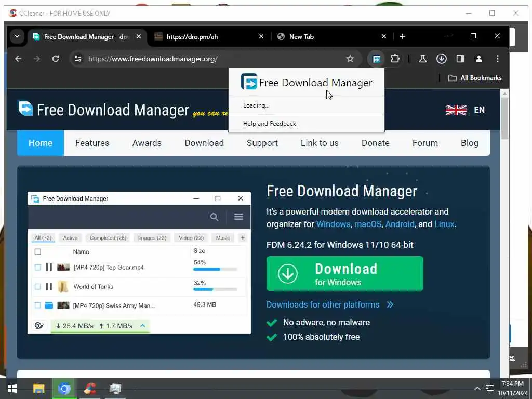Viewport: 532px width, 399px height.
Task: Click the Top Gear.mp4 54% progress bar
Action: pos(215,270)
